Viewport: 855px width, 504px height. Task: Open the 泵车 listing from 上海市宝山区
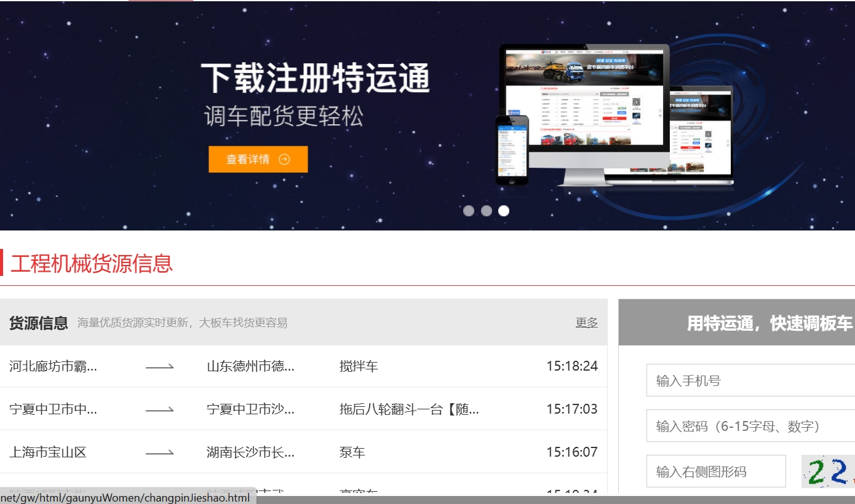click(352, 452)
